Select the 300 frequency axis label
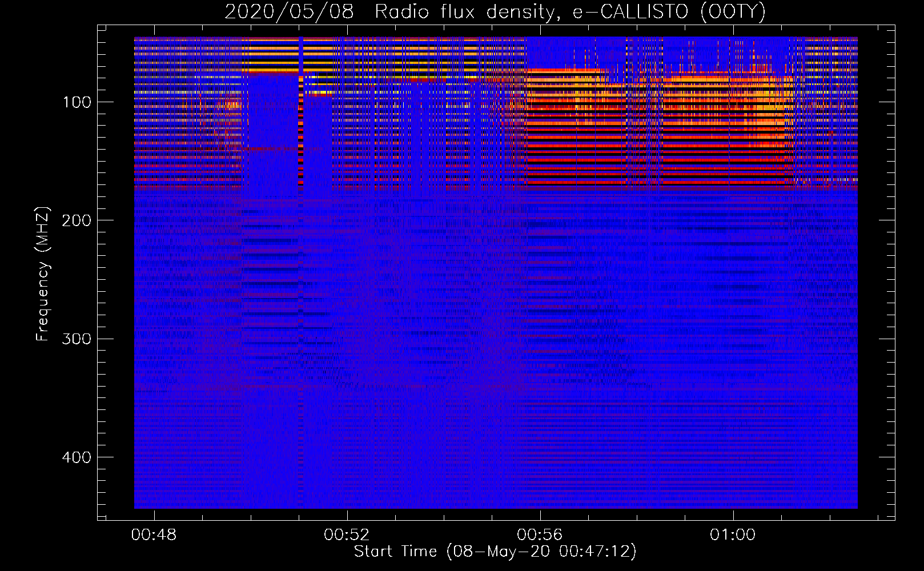The height and width of the screenshot is (571, 924). pyautogui.click(x=77, y=339)
